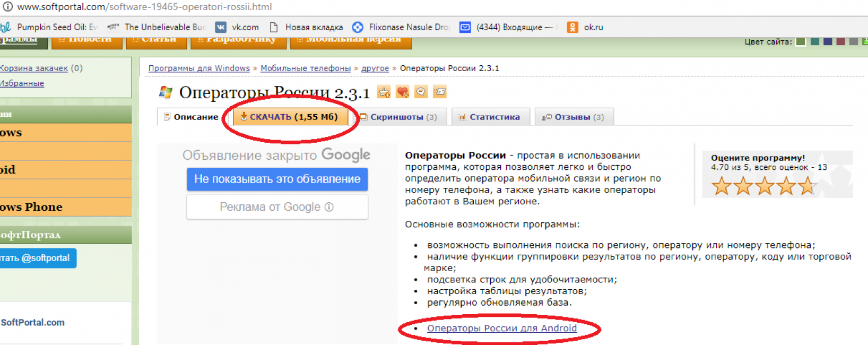
Task: Click Не показывать это объявление button
Action: coord(277,179)
